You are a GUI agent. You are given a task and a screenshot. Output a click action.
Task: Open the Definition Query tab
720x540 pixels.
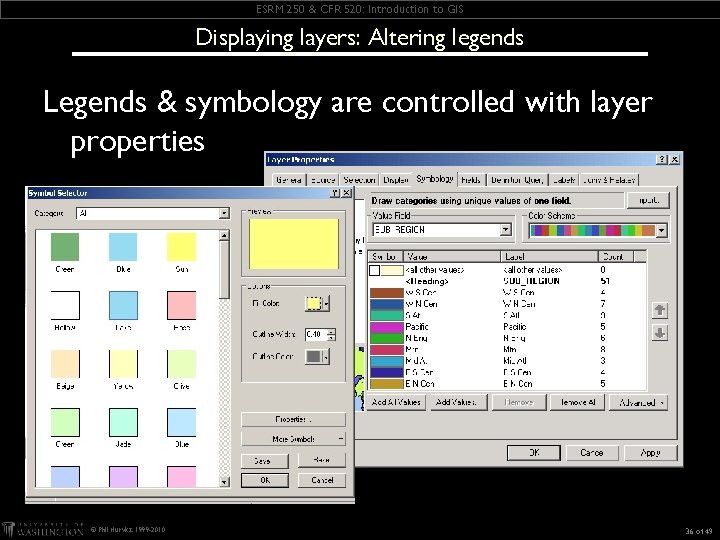pos(517,180)
